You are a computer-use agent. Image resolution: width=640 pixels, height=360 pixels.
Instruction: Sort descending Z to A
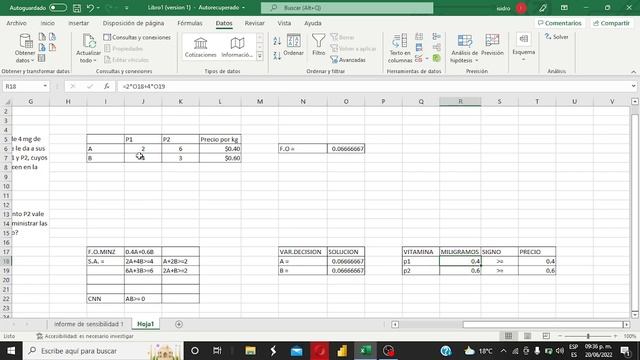coord(277,56)
